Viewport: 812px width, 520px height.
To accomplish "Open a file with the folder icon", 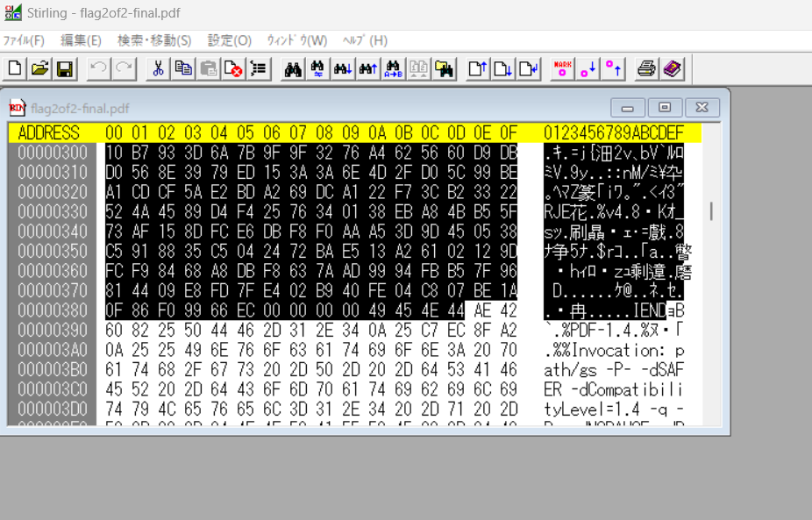I will (39, 68).
